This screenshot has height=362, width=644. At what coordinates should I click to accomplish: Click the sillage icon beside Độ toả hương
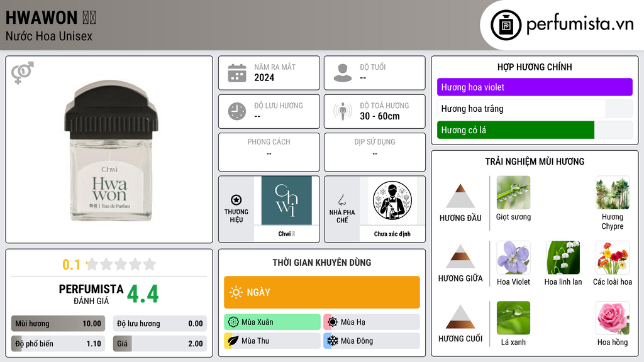[x=343, y=111]
